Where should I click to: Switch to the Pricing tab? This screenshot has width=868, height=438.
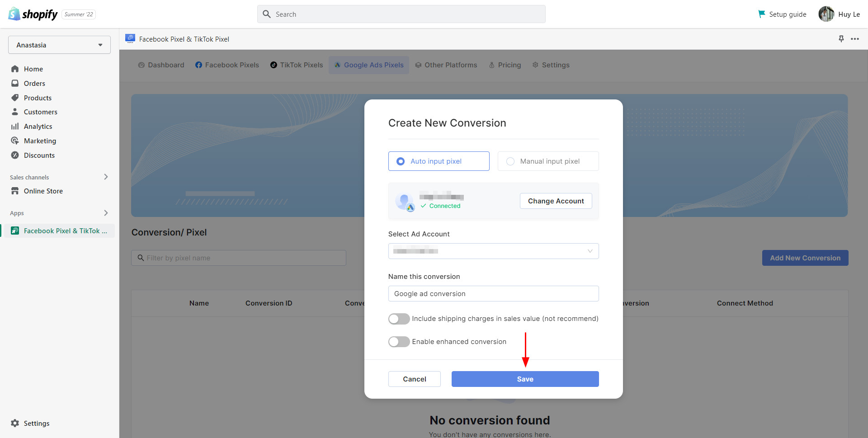[505, 65]
